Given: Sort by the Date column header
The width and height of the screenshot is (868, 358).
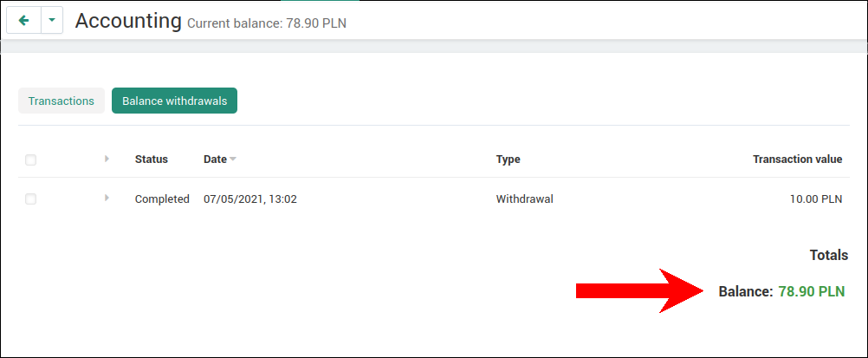Looking at the screenshot, I should pos(216,159).
